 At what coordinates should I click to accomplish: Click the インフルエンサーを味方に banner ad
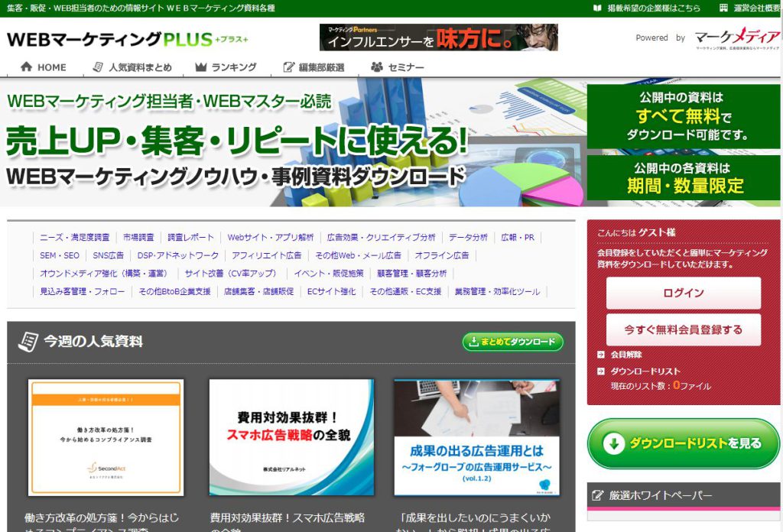[438, 37]
